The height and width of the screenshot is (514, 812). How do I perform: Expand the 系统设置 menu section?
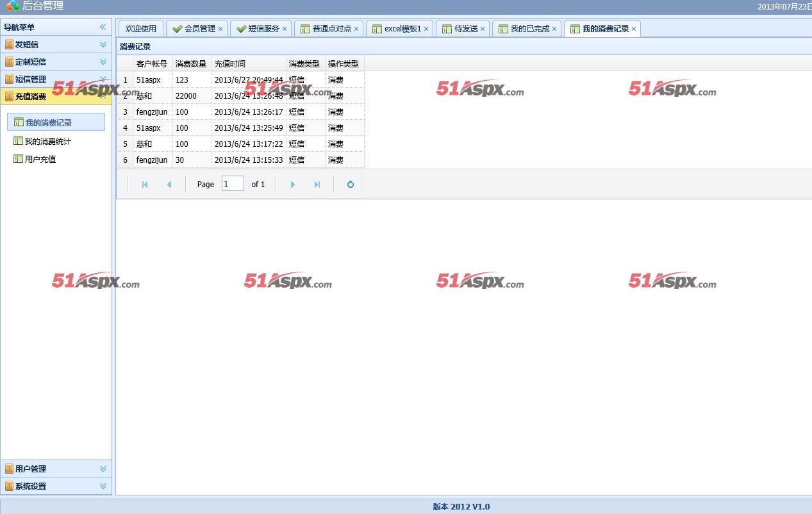(103, 486)
